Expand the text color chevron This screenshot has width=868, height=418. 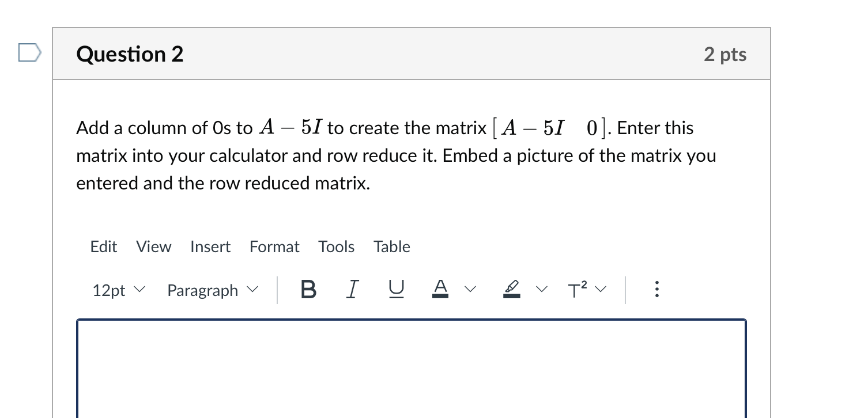tap(470, 290)
